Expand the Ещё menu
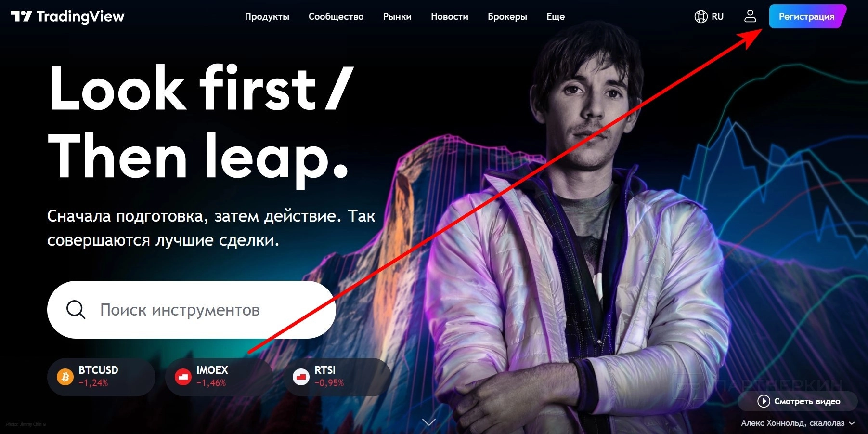 556,16
